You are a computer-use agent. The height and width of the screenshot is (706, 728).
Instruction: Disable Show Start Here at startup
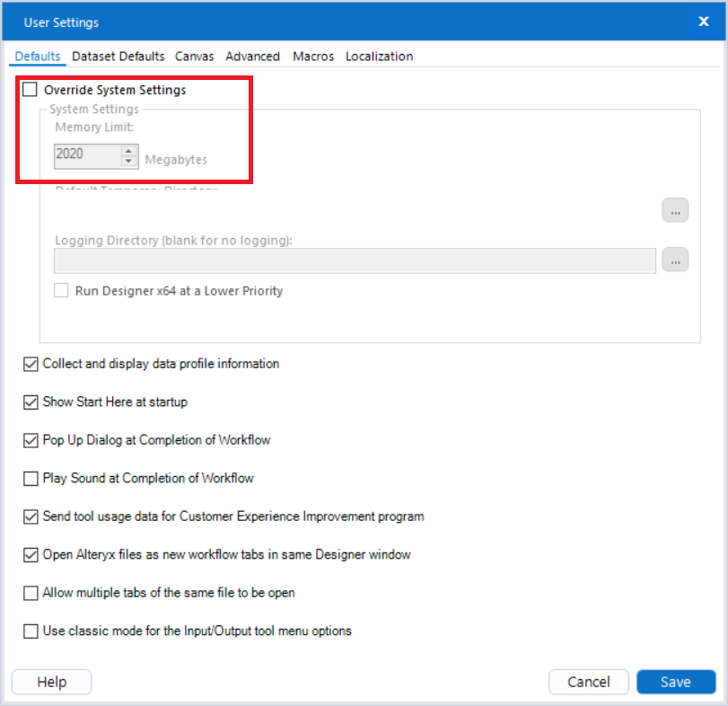click(x=30, y=402)
